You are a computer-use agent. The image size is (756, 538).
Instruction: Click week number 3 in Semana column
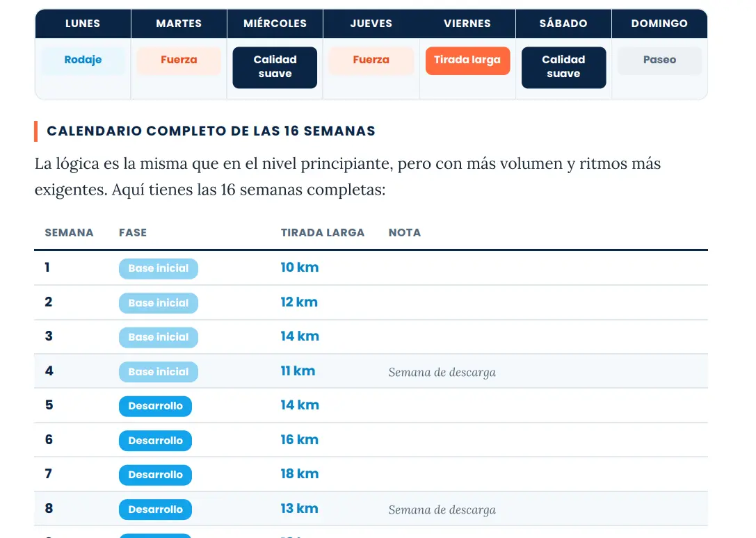pos(49,336)
